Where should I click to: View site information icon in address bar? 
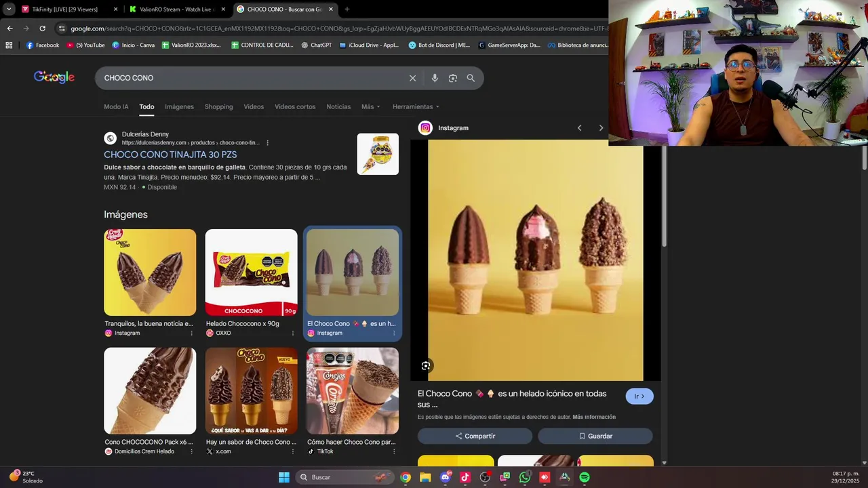coord(62,28)
